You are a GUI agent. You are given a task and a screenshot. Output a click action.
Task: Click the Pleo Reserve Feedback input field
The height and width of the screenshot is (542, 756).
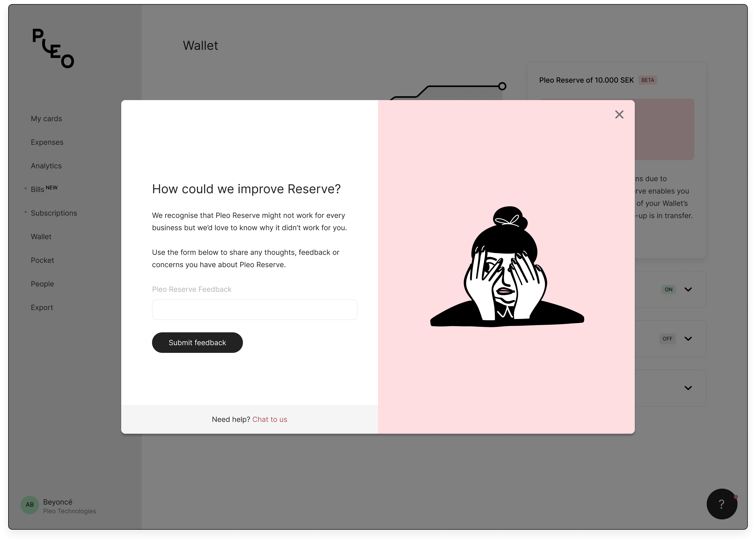pos(254,310)
